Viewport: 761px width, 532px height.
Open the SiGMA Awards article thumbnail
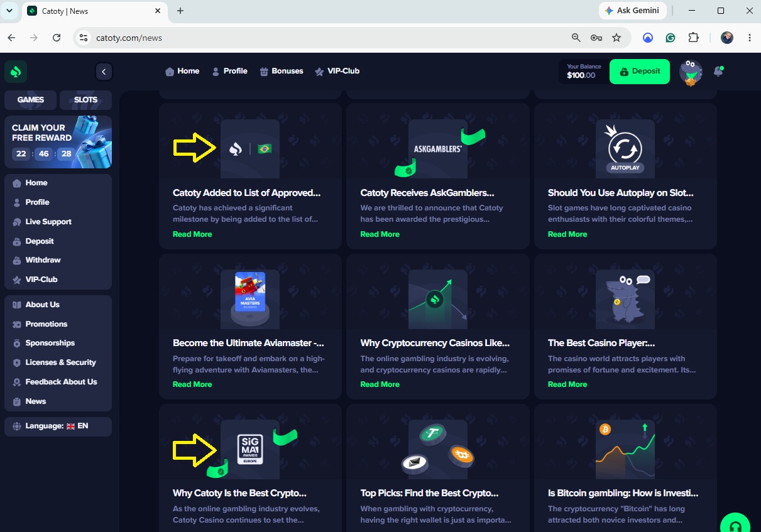[250, 449]
